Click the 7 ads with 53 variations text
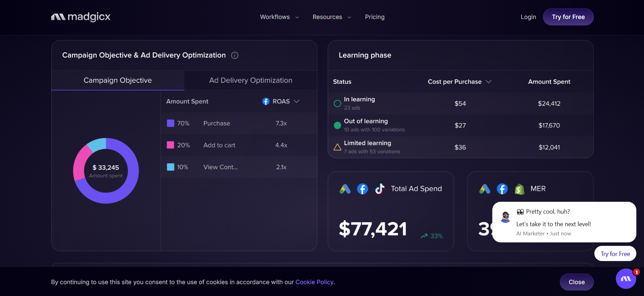 coord(372,152)
